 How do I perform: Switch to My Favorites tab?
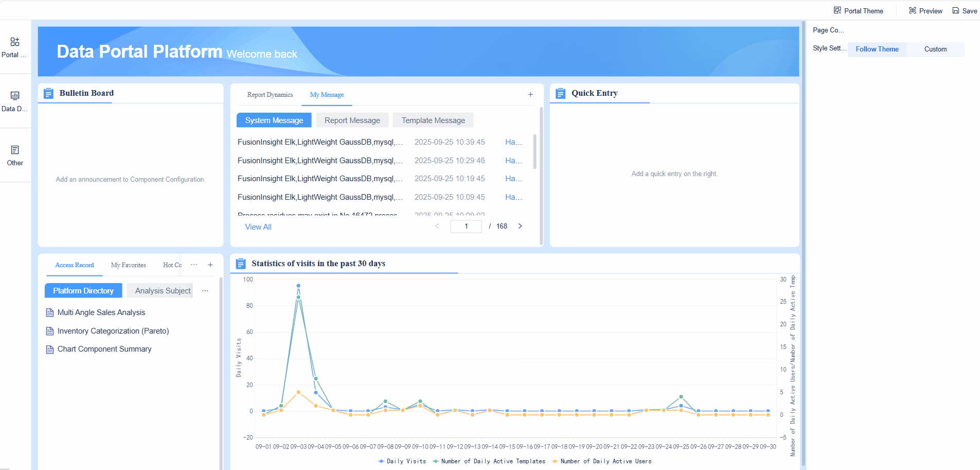click(129, 265)
